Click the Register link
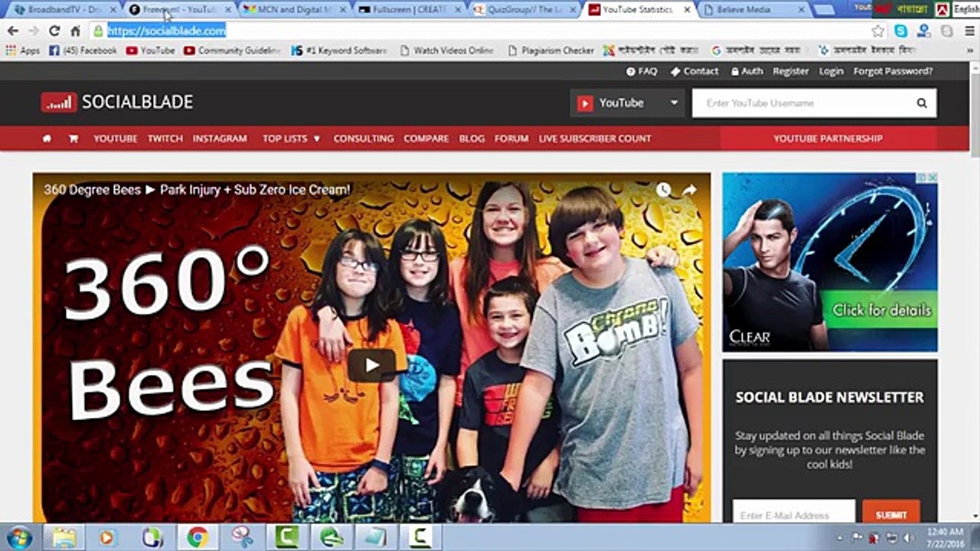The image size is (980, 551). [791, 71]
